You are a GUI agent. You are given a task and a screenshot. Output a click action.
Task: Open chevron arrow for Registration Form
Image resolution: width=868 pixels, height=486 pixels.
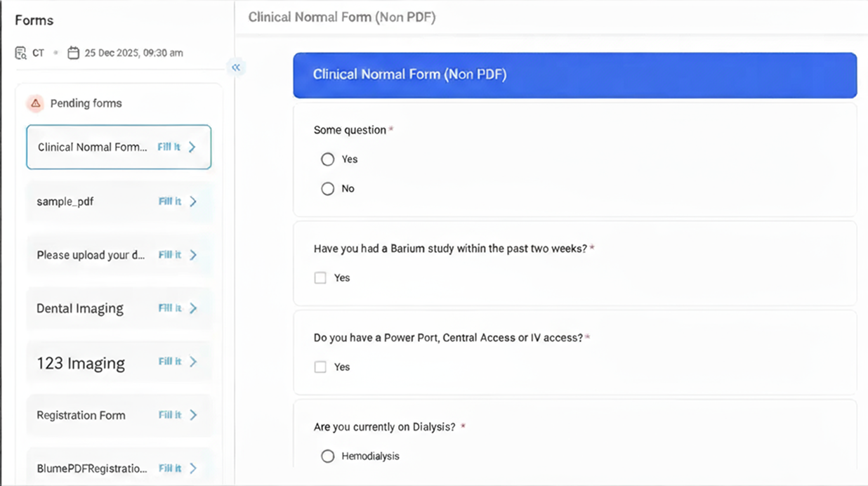click(193, 415)
